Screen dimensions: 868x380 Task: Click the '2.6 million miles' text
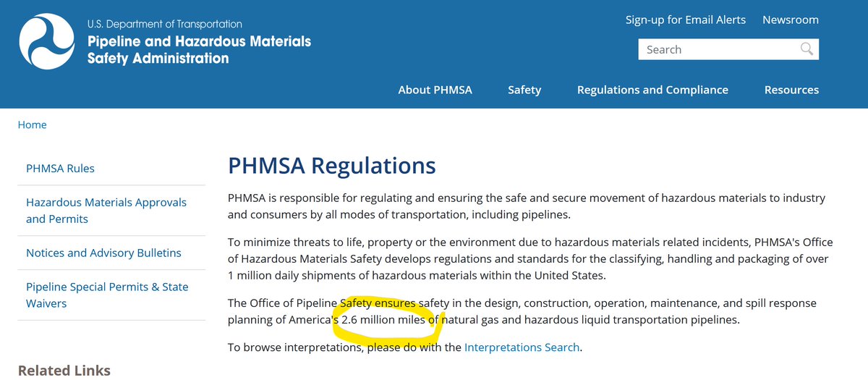(x=383, y=319)
